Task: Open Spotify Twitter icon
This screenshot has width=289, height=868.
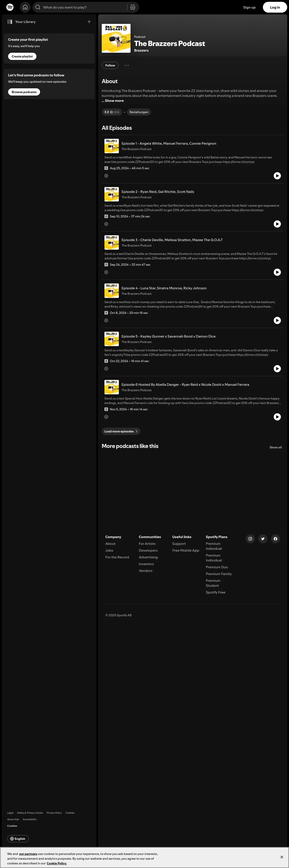Action: pos(263,539)
